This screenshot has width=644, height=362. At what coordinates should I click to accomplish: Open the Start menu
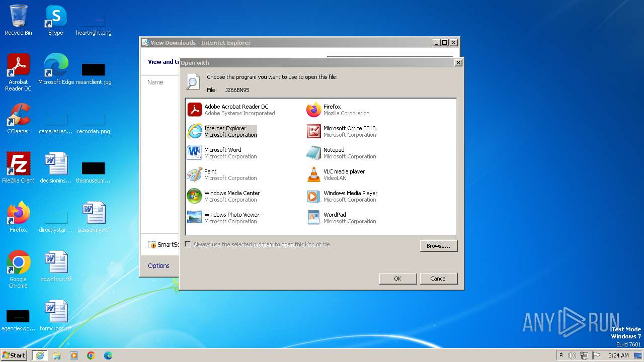click(x=14, y=355)
